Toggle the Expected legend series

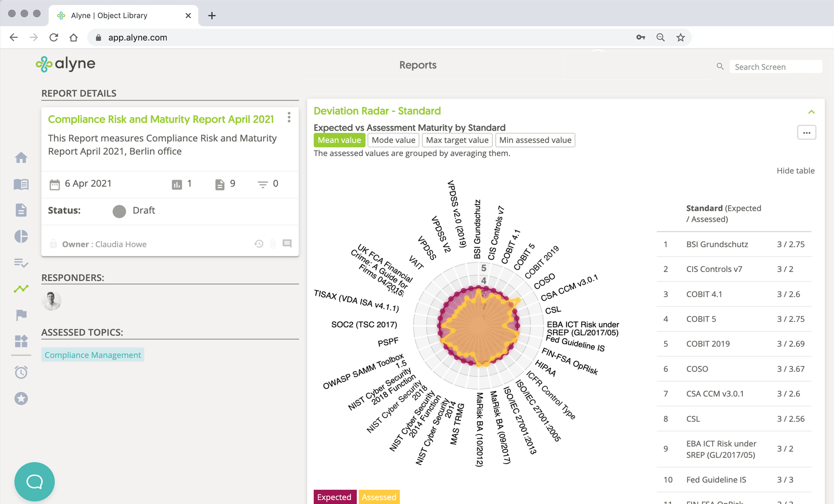(x=334, y=497)
